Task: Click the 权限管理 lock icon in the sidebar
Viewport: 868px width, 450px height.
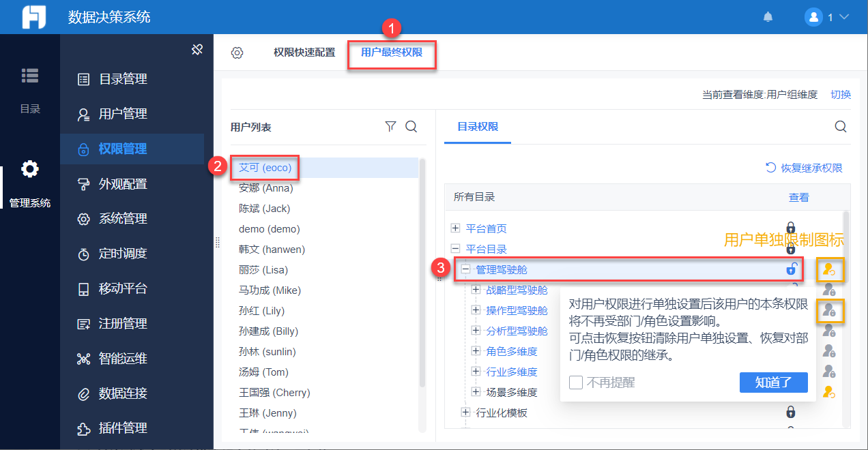Action: pos(83,149)
